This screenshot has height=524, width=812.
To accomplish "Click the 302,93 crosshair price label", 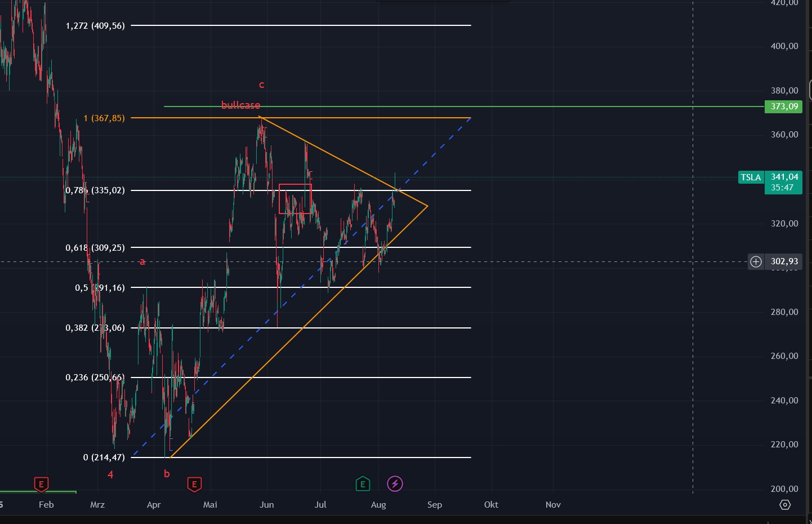I will tap(784, 261).
